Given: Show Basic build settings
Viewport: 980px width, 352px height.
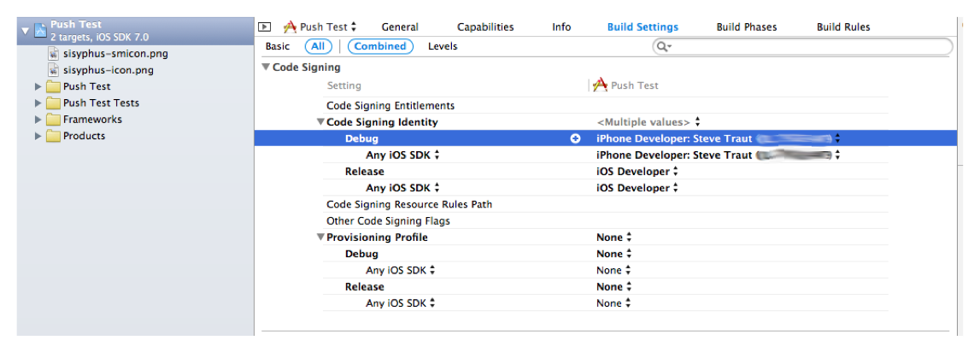Looking at the screenshot, I should click(278, 46).
